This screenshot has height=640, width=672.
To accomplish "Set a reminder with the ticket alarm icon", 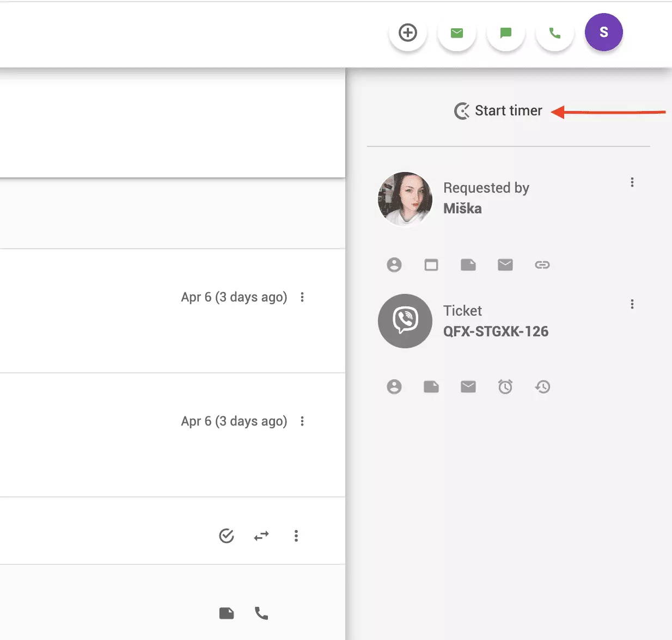I will (505, 387).
